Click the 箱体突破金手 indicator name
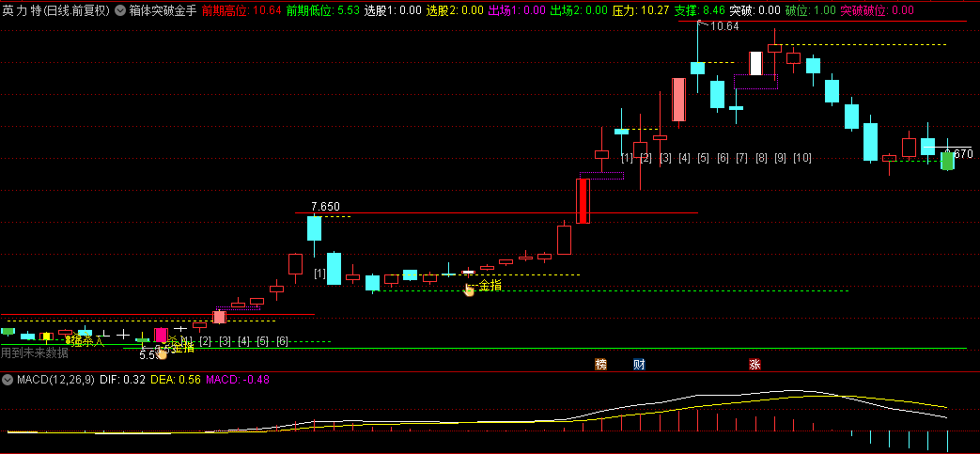The width and height of the screenshot is (980, 454). pyautogui.click(x=163, y=10)
